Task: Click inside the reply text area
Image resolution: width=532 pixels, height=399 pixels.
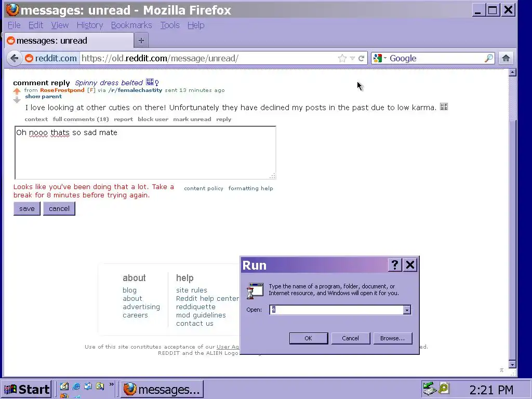Action: [x=145, y=153]
